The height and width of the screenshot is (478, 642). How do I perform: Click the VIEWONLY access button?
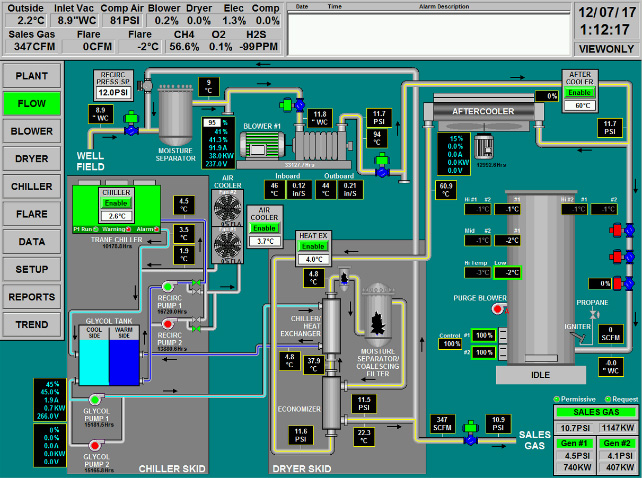(606, 49)
